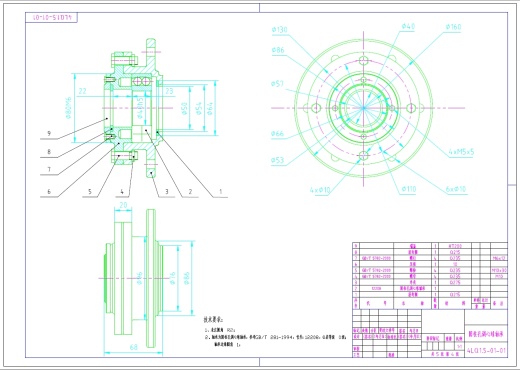Image resolution: width=520 pixels, height=370 pixels.
Task: Pick part balloon number 4 in section view
Action: point(122,192)
